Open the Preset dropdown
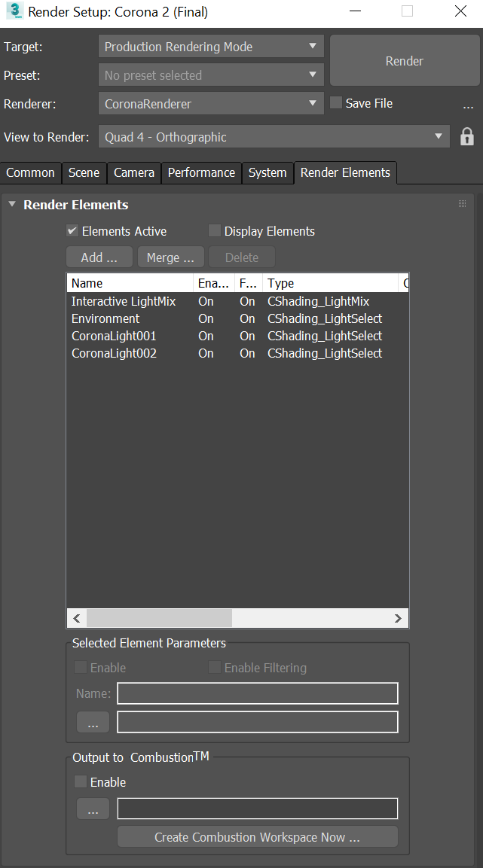483x868 pixels. tap(211, 75)
